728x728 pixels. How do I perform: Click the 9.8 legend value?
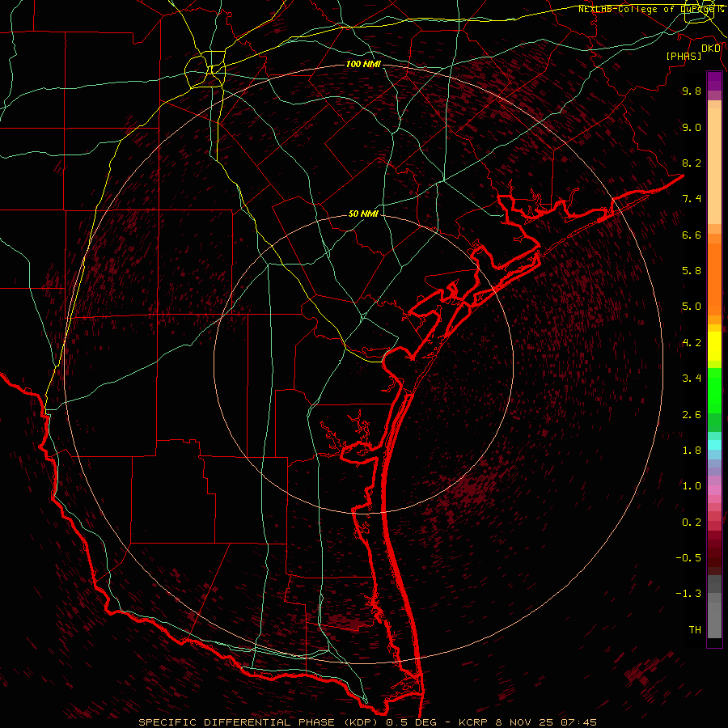coord(692,91)
